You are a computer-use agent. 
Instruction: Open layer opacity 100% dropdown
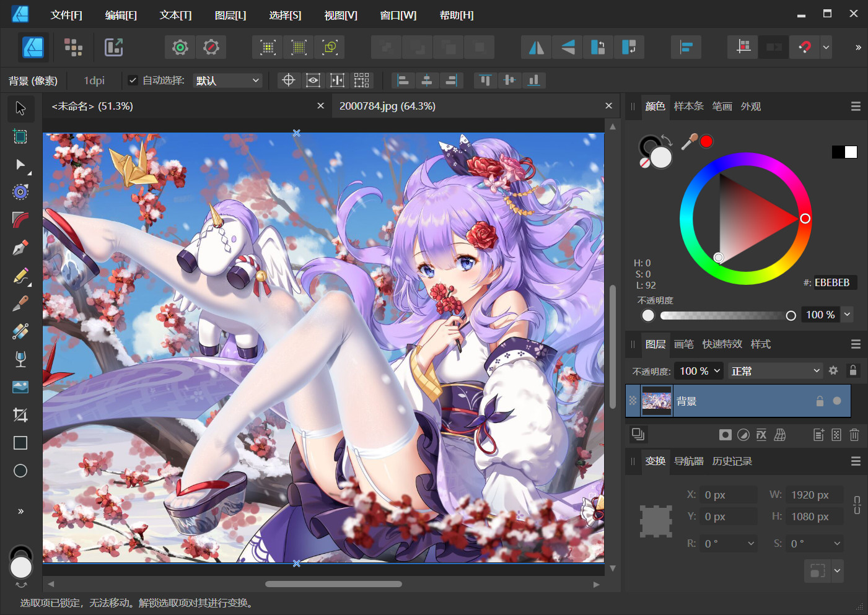pyautogui.click(x=698, y=371)
